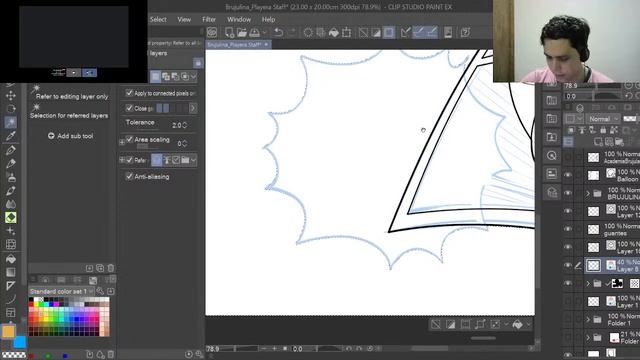Hide the BRUJULINA folder layer
Image resolution: width=640 pixels, height=360 pixels.
click(x=568, y=193)
